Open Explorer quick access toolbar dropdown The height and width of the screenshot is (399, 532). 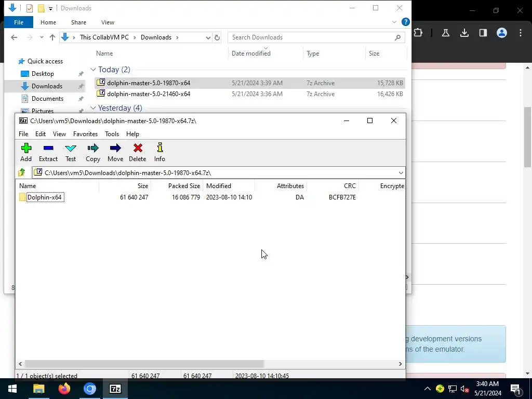click(50, 8)
